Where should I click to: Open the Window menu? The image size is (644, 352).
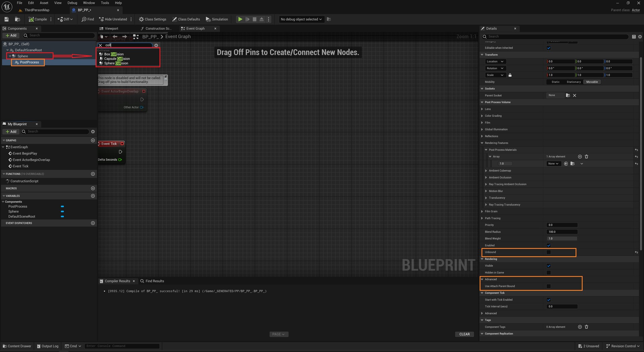pos(89,3)
